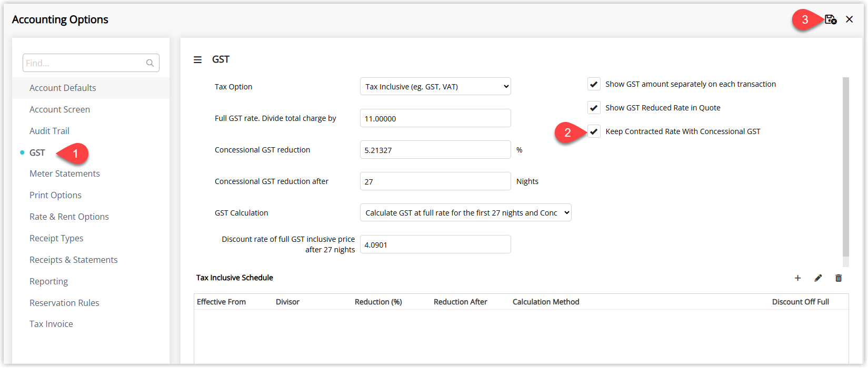Open the Tax Option dropdown
The height and width of the screenshot is (368, 868).
pos(435,87)
